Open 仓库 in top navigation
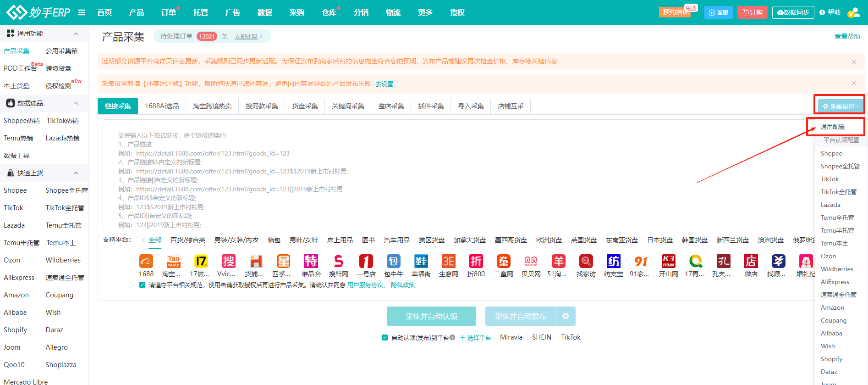This screenshot has width=868, height=385. 329,12
